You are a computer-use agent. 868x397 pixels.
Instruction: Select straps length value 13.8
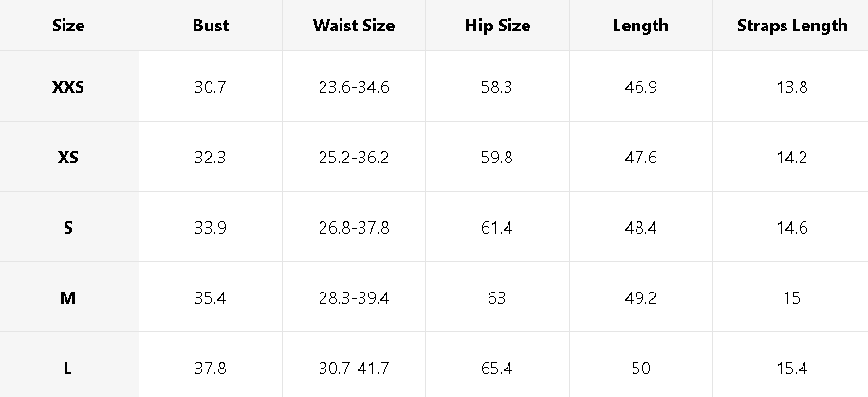point(792,87)
